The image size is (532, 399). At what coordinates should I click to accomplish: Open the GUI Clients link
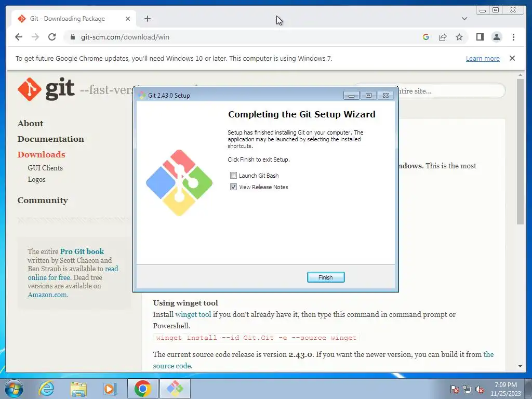pyautogui.click(x=45, y=168)
